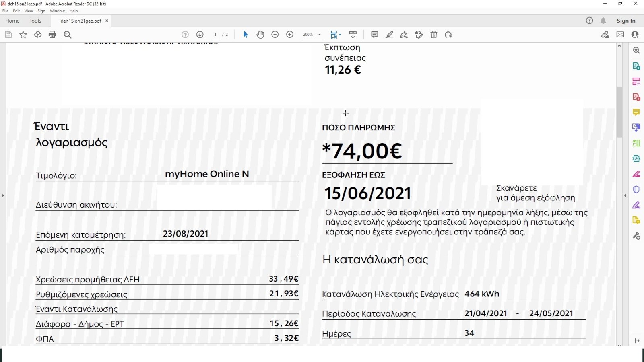Viewport: 644px width, 362px height.
Task: Select the deh15ion21geo.pdf document tab
Action: (x=81, y=21)
